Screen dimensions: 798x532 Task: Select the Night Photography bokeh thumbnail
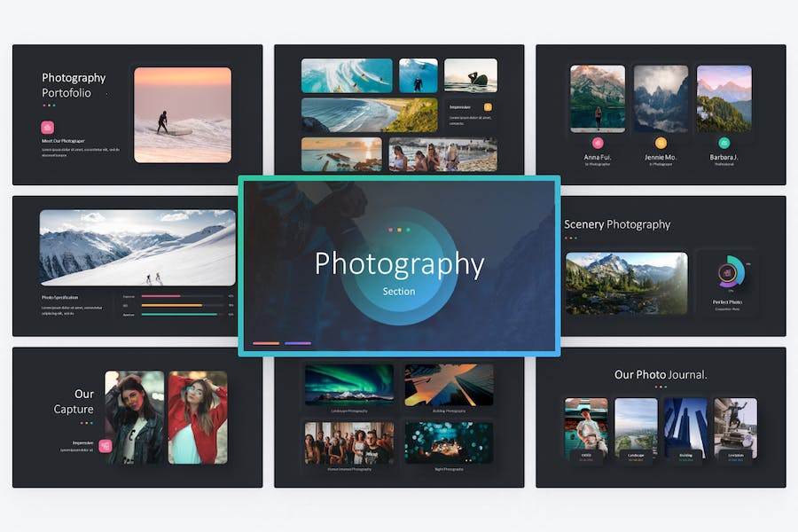[x=449, y=442]
